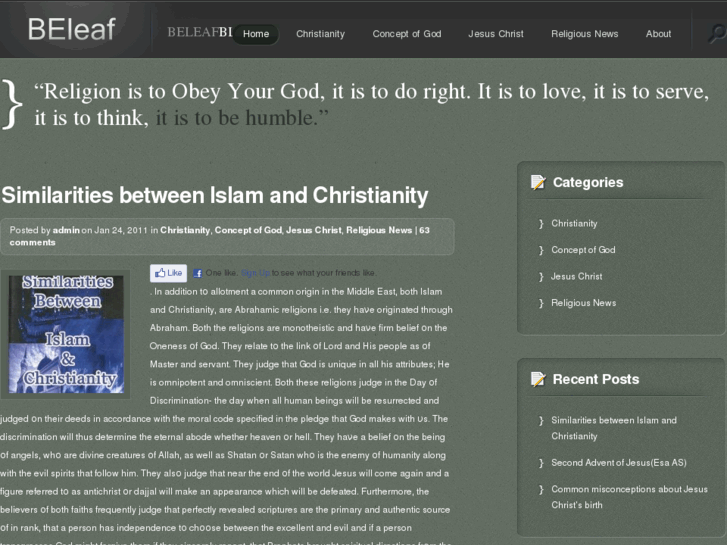727x545 pixels.
Task: Open the article title link
Action: click(215, 195)
